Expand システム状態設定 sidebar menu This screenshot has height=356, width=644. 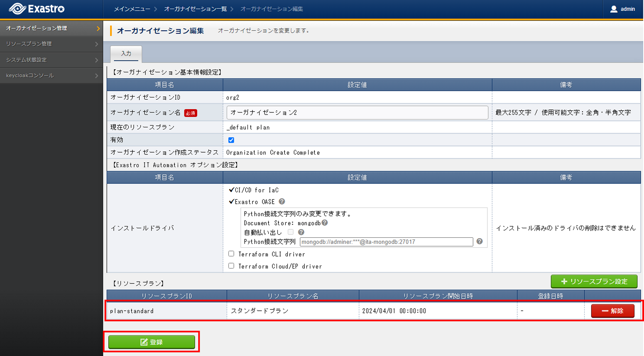click(51, 60)
